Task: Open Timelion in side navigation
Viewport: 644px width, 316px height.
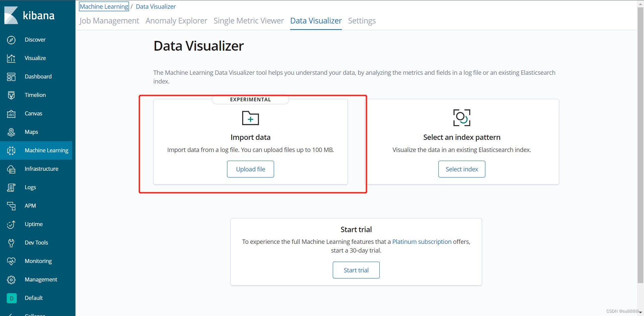Action: (x=35, y=95)
